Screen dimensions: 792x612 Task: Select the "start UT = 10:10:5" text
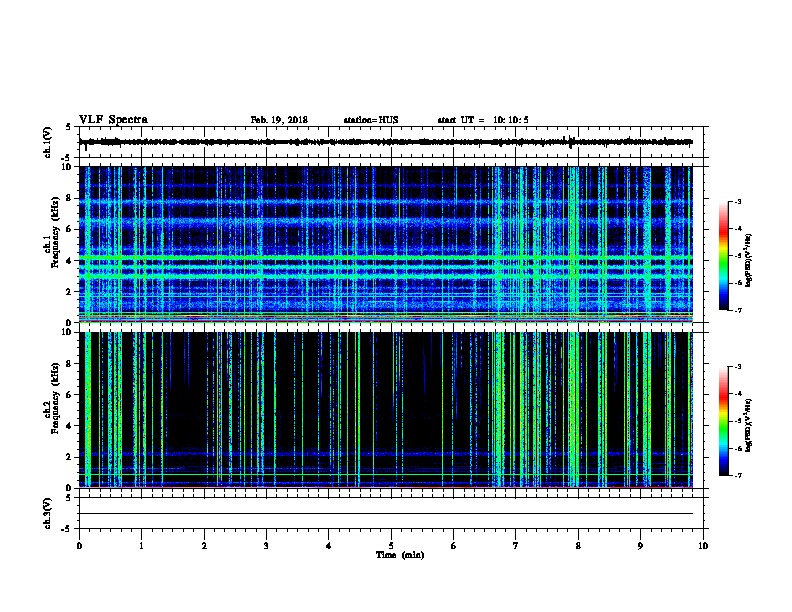(x=483, y=120)
